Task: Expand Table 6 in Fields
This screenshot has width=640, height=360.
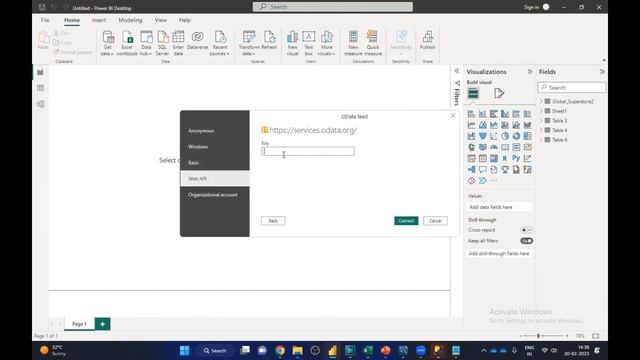Action: 541,140
